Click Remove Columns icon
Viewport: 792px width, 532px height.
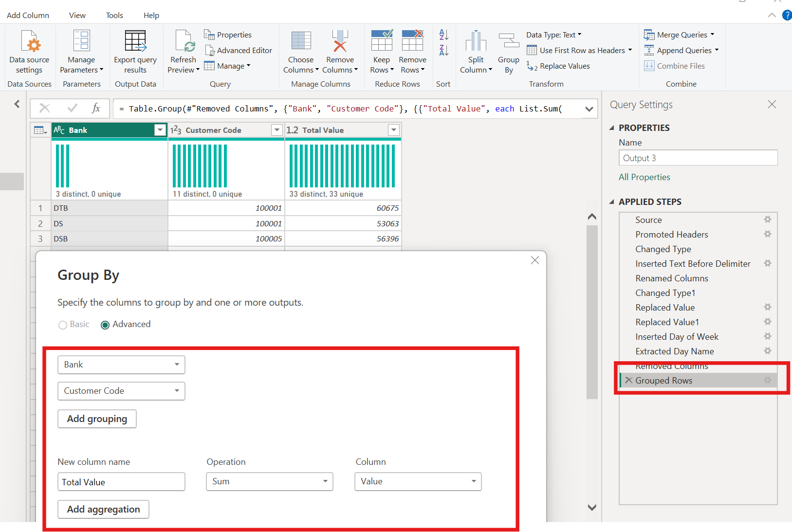pyautogui.click(x=340, y=41)
